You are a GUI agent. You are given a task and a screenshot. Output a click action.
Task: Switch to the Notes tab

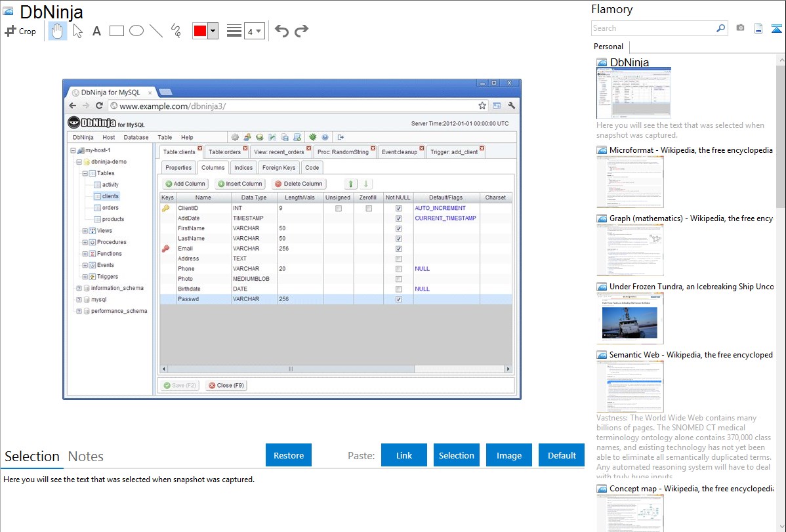click(x=86, y=457)
